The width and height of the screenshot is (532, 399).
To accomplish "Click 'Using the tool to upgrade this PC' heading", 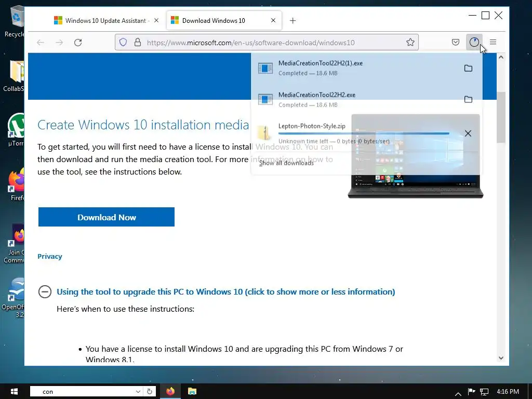I will coord(225,292).
